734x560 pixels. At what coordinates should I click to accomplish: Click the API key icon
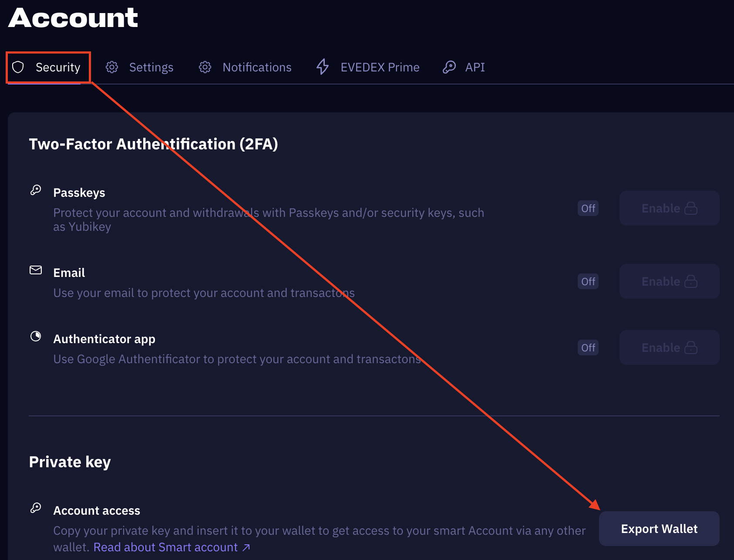click(x=449, y=67)
